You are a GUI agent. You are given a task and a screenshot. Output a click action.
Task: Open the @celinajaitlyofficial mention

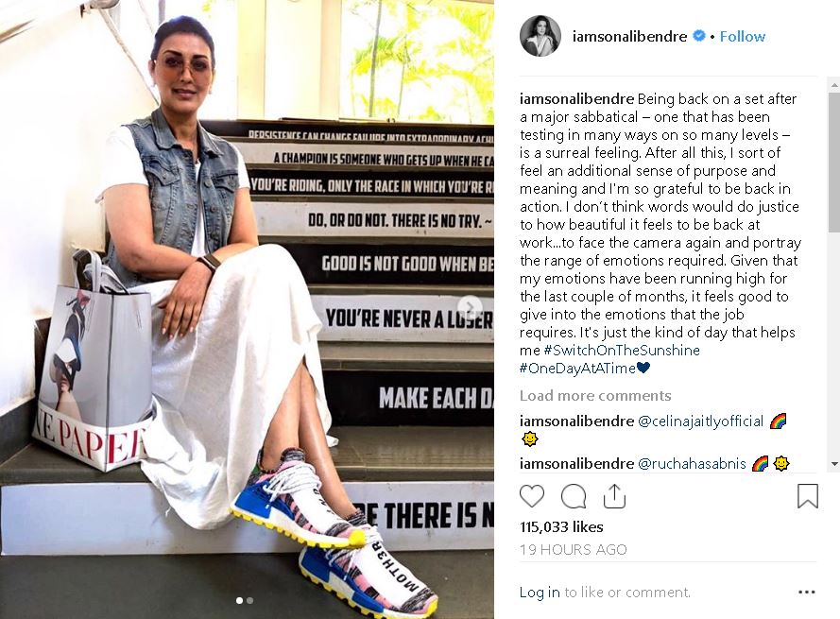[701, 421]
